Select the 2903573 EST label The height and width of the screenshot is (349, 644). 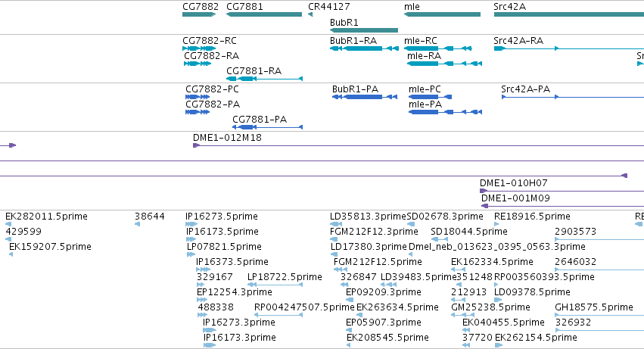(575, 232)
